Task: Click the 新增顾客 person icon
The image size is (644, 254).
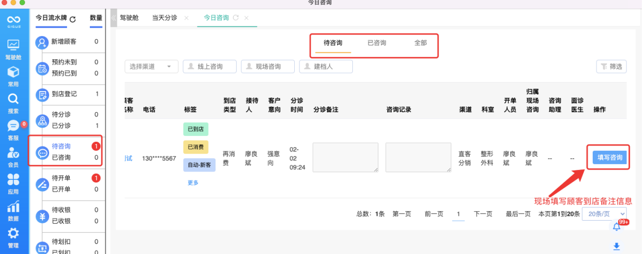Action: pos(42,42)
